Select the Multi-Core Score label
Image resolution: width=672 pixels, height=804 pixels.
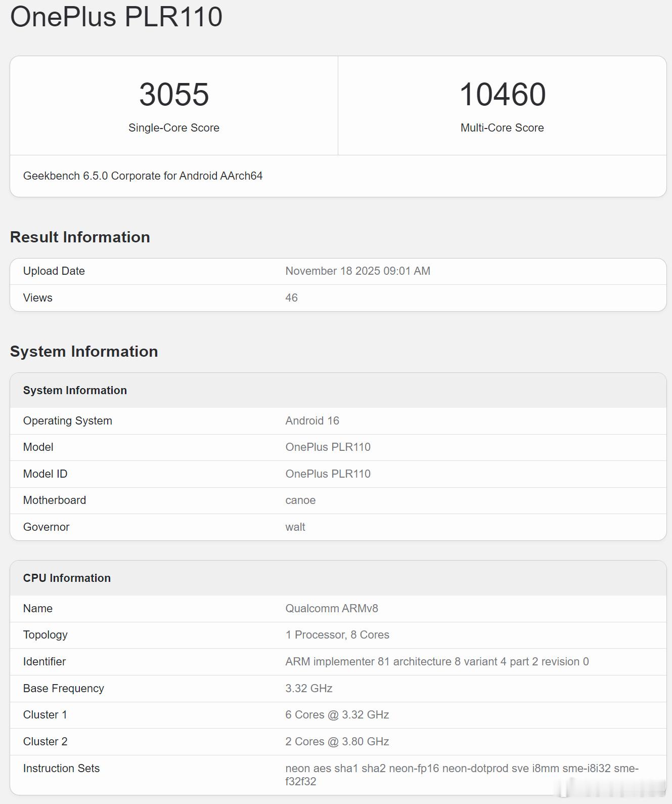[502, 128]
